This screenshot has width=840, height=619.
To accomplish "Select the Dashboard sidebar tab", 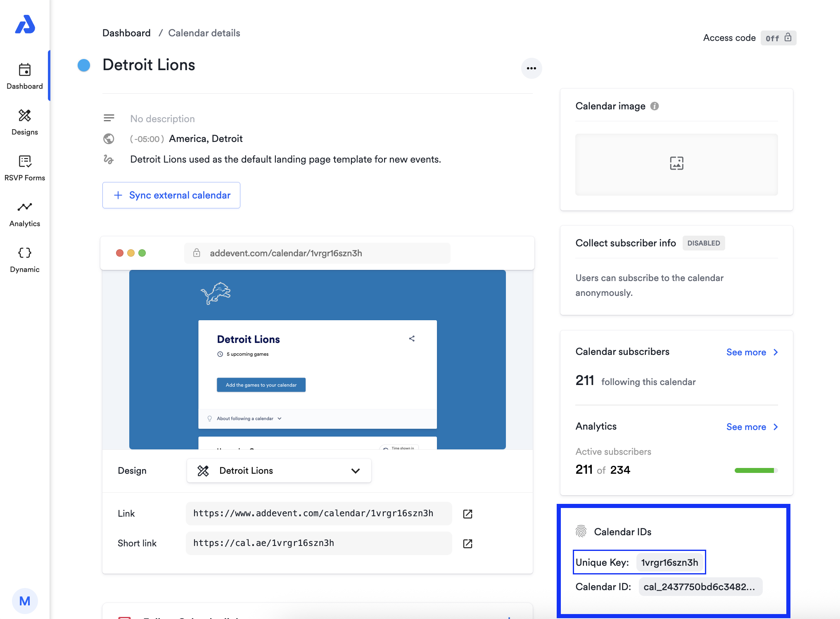I will pyautogui.click(x=25, y=76).
